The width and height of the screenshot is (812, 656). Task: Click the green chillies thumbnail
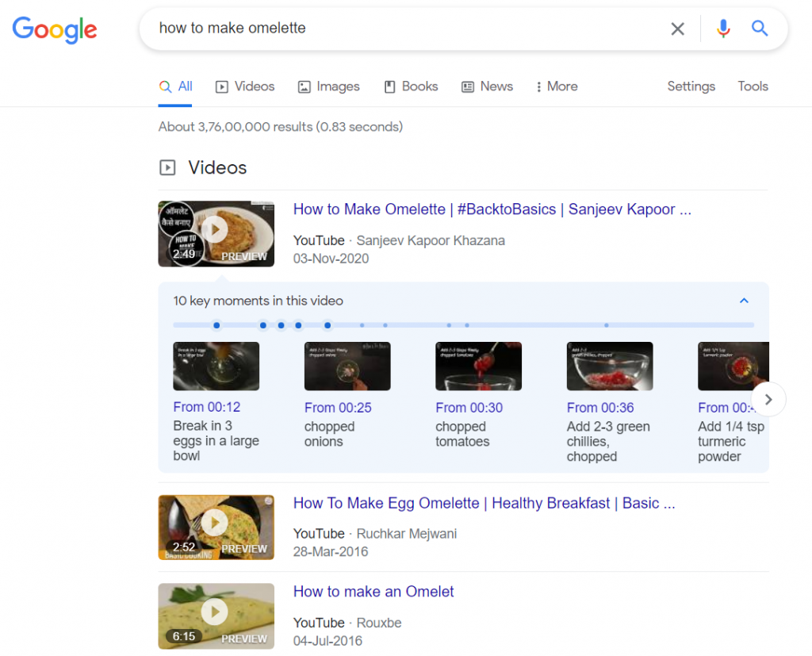610,366
